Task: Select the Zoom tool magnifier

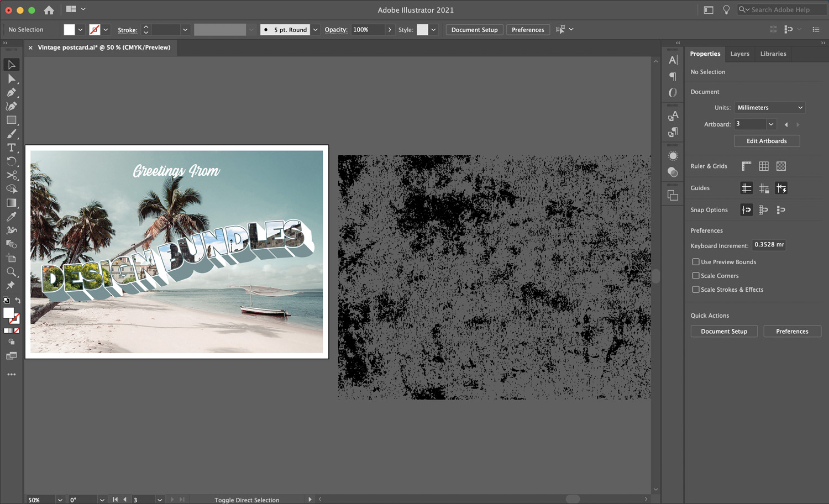Action: point(11,272)
